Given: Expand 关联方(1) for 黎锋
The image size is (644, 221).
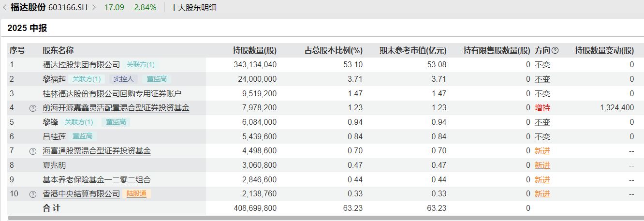Looking at the screenshot, I should pyautogui.click(x=79, y=122).
